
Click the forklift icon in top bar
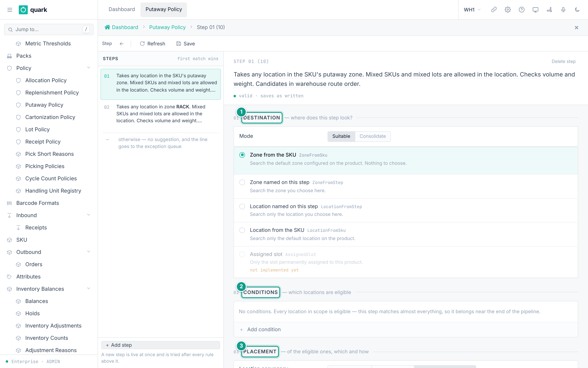coord(549,10)
